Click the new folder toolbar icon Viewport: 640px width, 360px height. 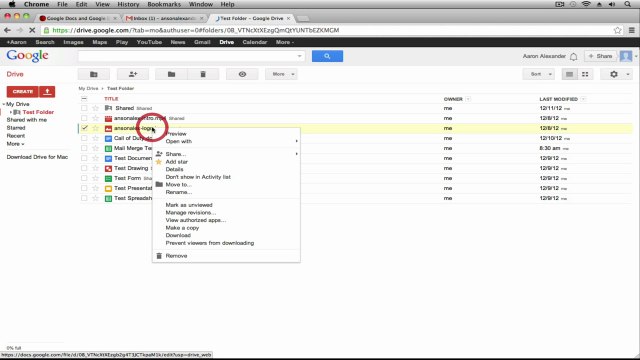93,74
